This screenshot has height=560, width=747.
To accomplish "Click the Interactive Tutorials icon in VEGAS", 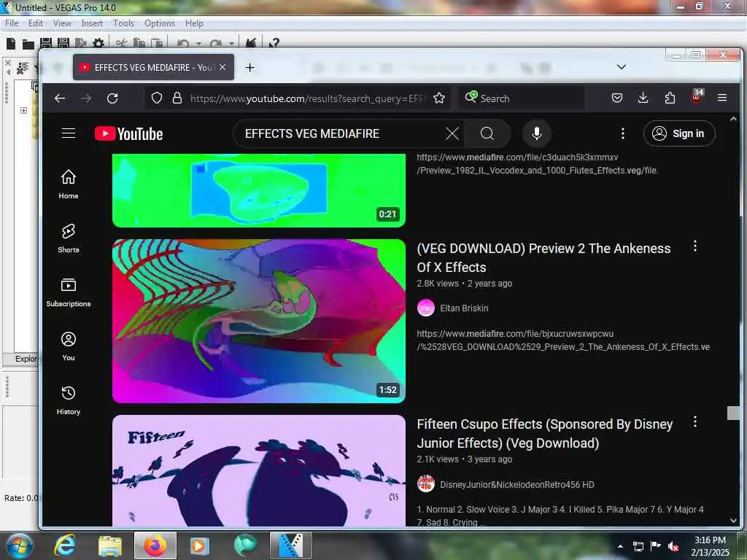I will click(251, 44).
